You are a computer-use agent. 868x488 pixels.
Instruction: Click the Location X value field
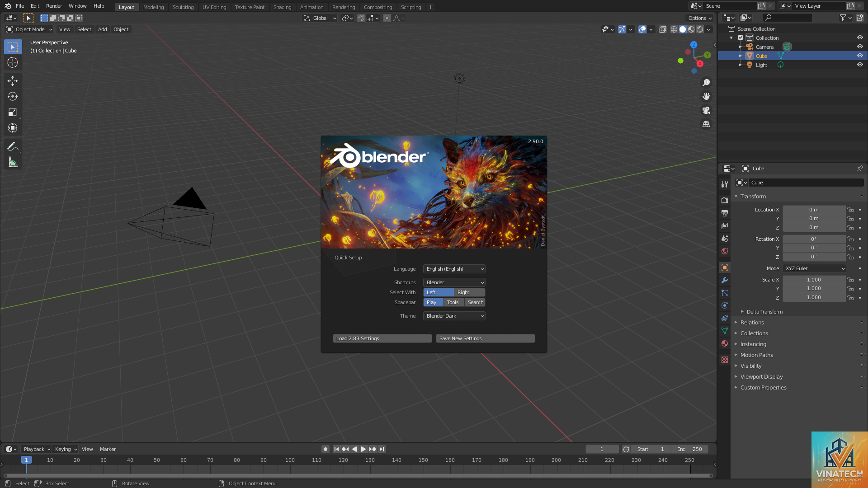coord(814,210)
